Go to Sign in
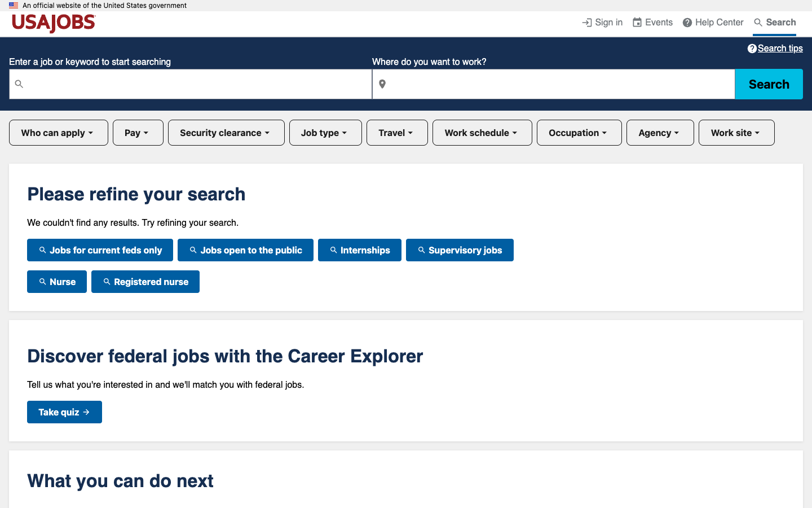 tap(602, 23)
